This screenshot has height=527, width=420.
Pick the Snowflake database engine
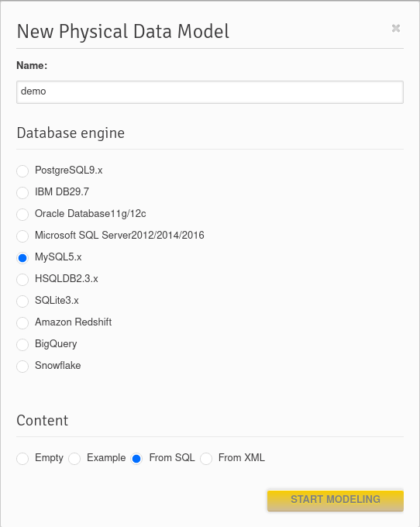pos(22,367)
